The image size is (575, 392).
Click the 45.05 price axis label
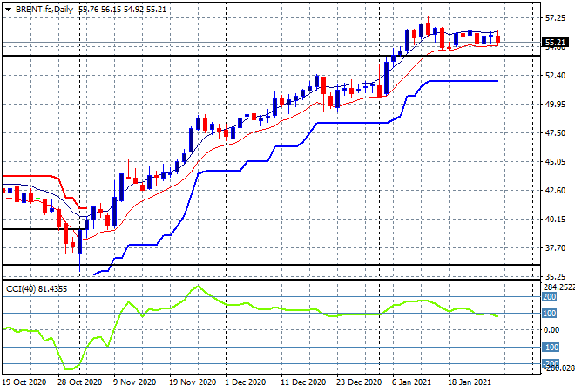[x=556, y=162]
